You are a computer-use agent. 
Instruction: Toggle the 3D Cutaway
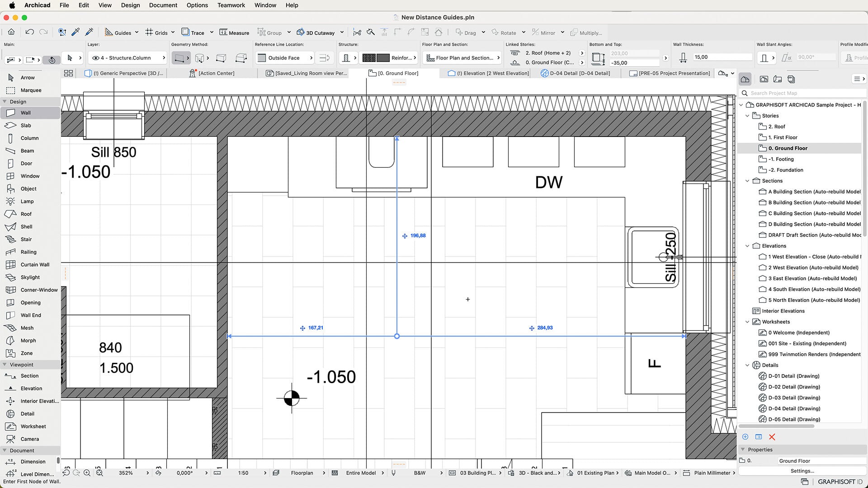coord(316,33)
